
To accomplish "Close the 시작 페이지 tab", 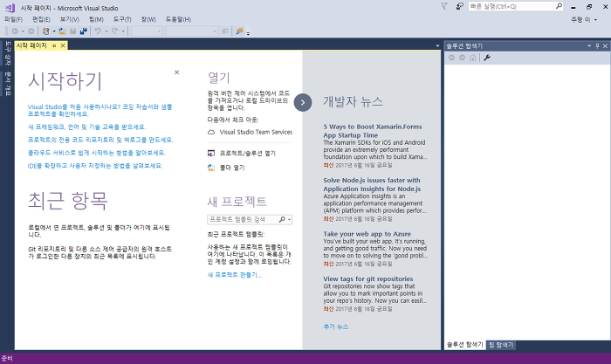I will pyautogui.click(x=63, y=45).
